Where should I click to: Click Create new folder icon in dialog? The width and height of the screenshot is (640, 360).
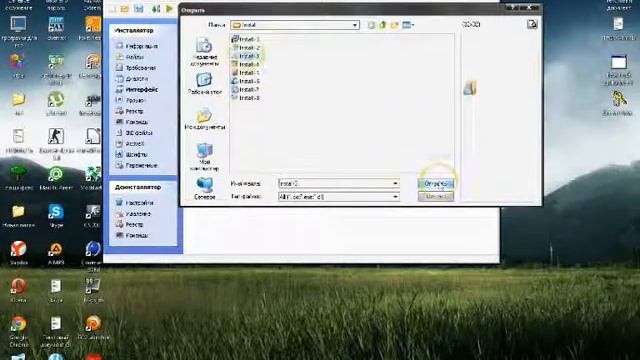(394, 25)
